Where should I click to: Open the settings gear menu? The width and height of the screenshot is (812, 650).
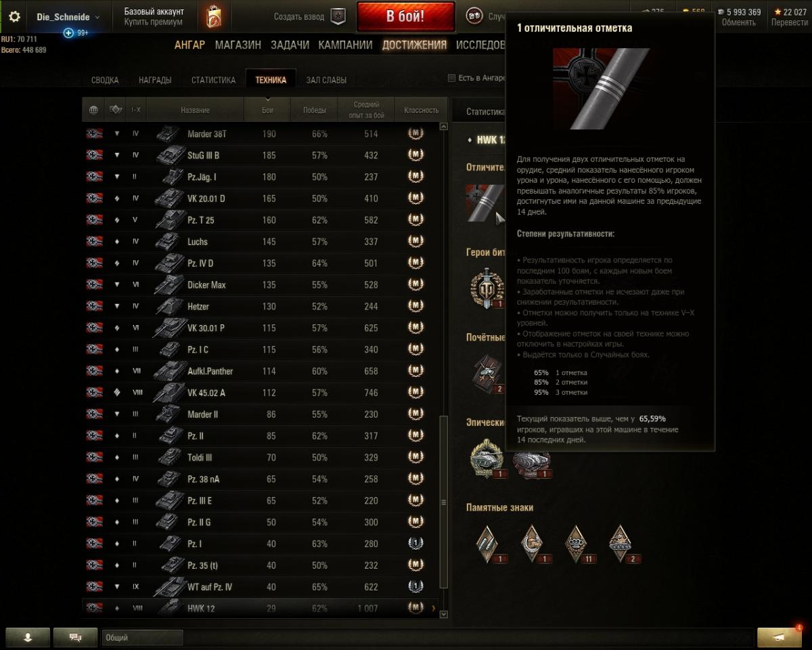click(14, 17)
